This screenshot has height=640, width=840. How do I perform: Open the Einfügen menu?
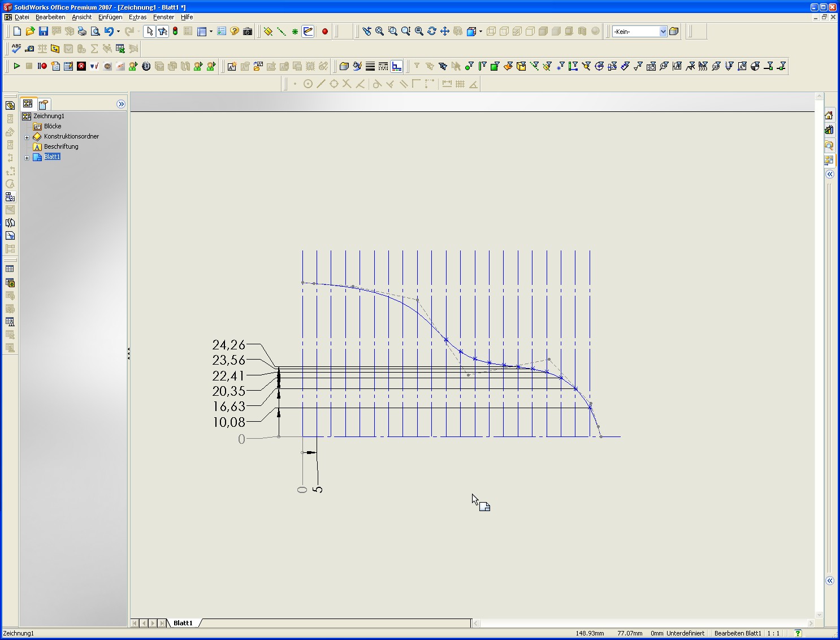pyautogui.click(x=110, y=18)
